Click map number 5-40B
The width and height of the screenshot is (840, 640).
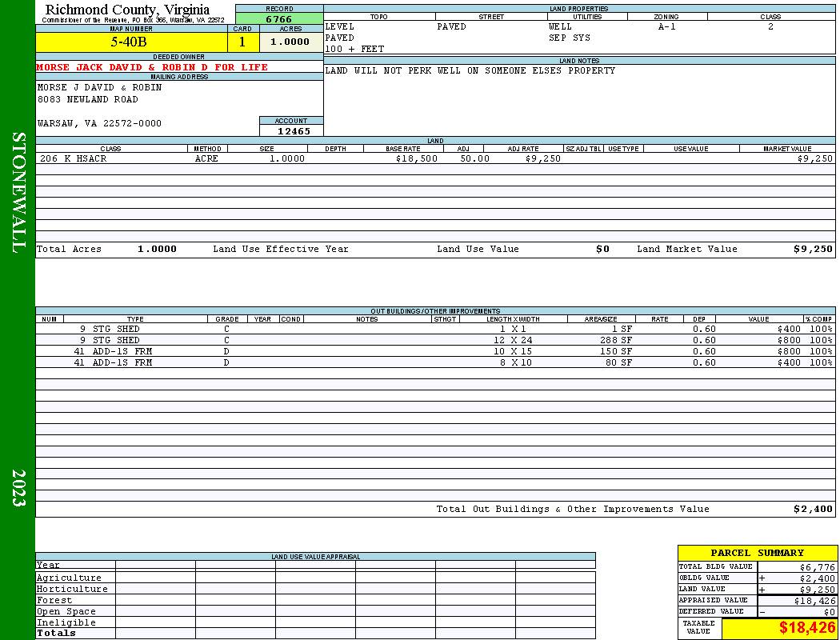(129, 42)
